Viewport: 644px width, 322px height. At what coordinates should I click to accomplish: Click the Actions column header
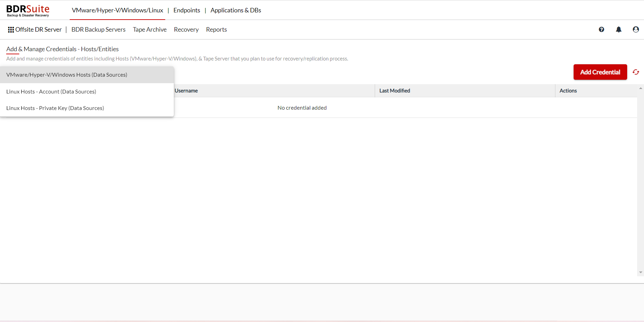[568, 91]
